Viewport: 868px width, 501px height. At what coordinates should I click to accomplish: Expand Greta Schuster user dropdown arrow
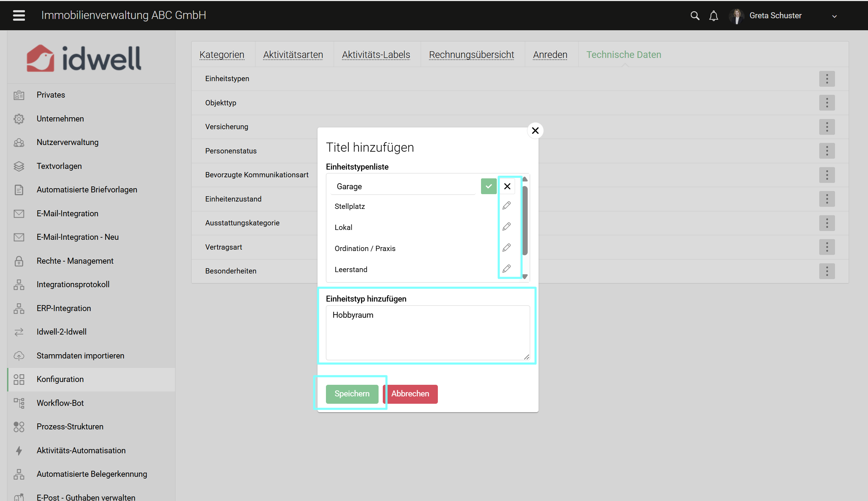pyautogui.click(x=835, y=16)
